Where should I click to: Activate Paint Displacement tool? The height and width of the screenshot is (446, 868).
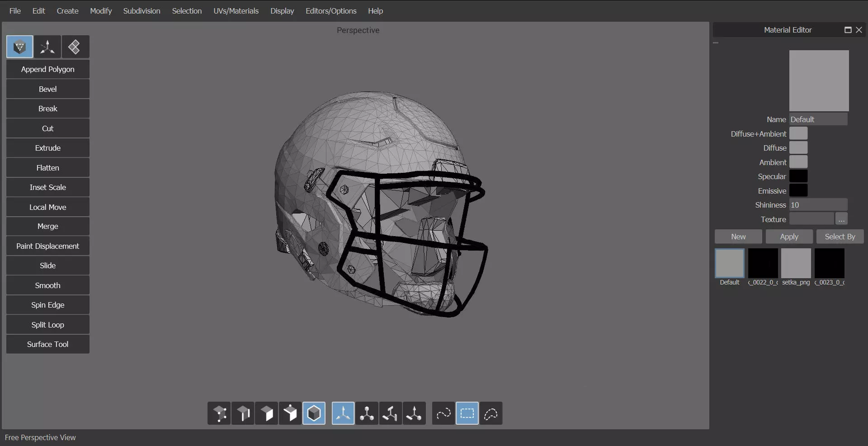[48, 246]
